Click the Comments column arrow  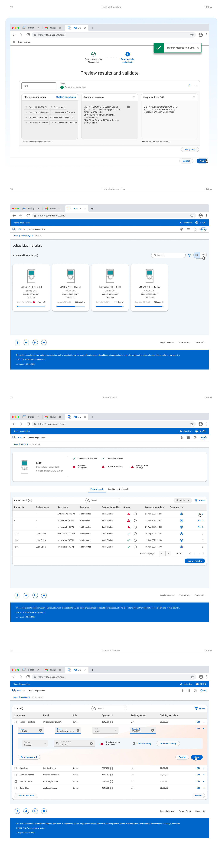click(183, 507)
